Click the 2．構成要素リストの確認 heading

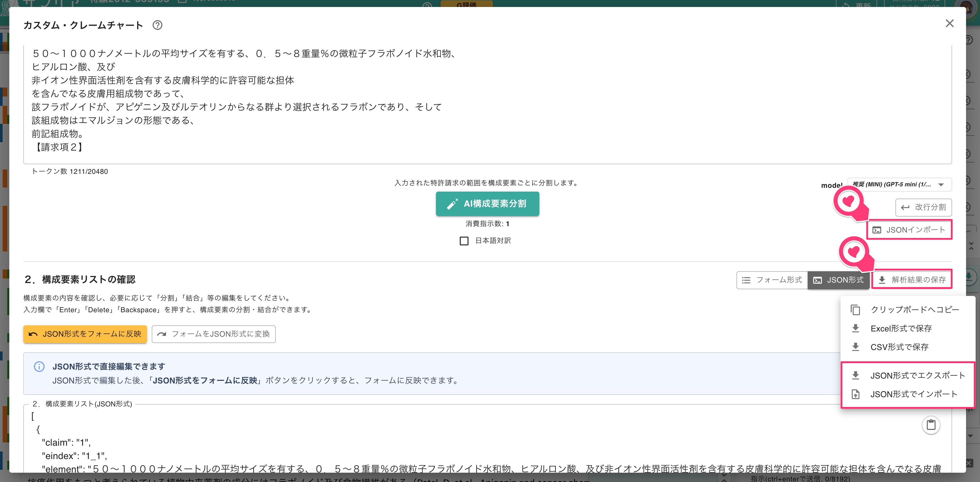80,280
